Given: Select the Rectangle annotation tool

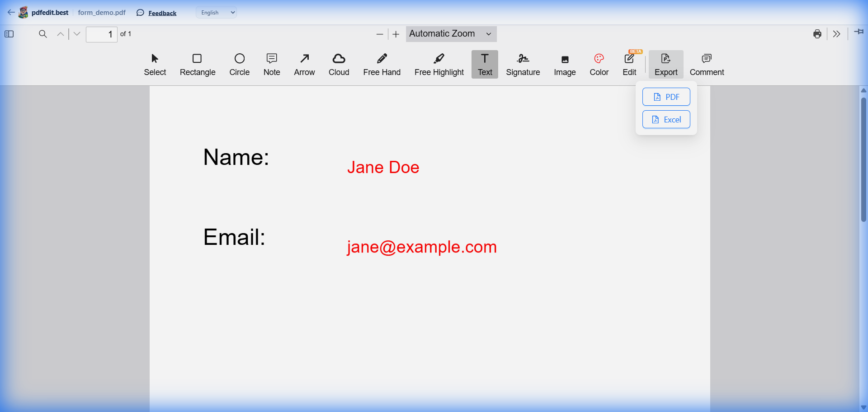Looking at the screenshot, I should pyautogui.click(x=198, y=64).
